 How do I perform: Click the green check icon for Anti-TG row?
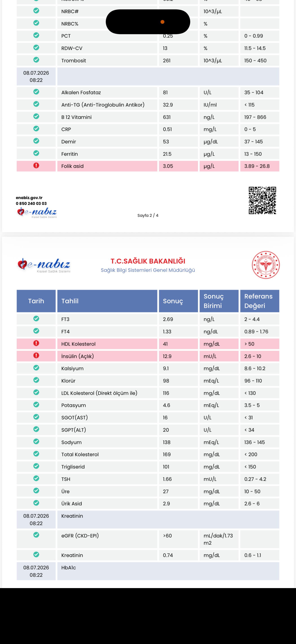pyautogui.click(x=36, y=104)
